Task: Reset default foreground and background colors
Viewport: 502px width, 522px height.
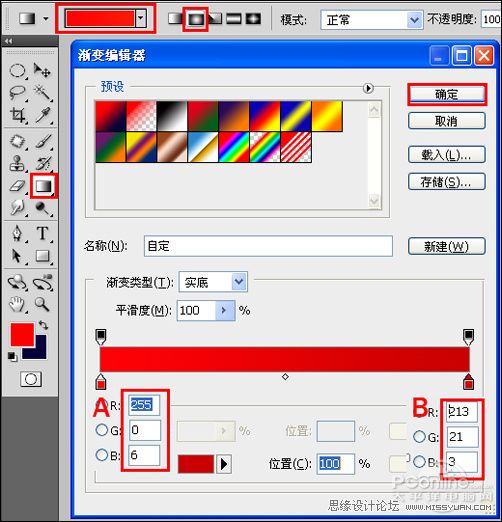Action: click(x=12, y=356)
